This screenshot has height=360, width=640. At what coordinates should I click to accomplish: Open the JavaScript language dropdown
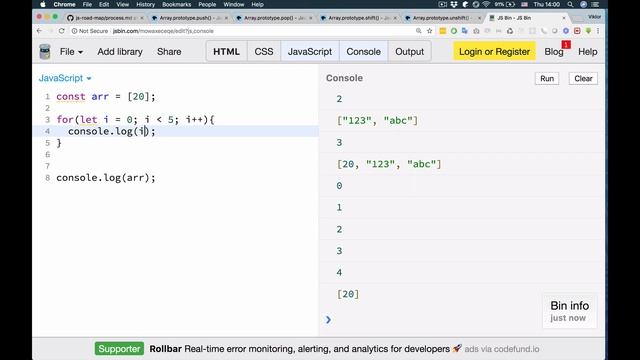coord(65,78)
